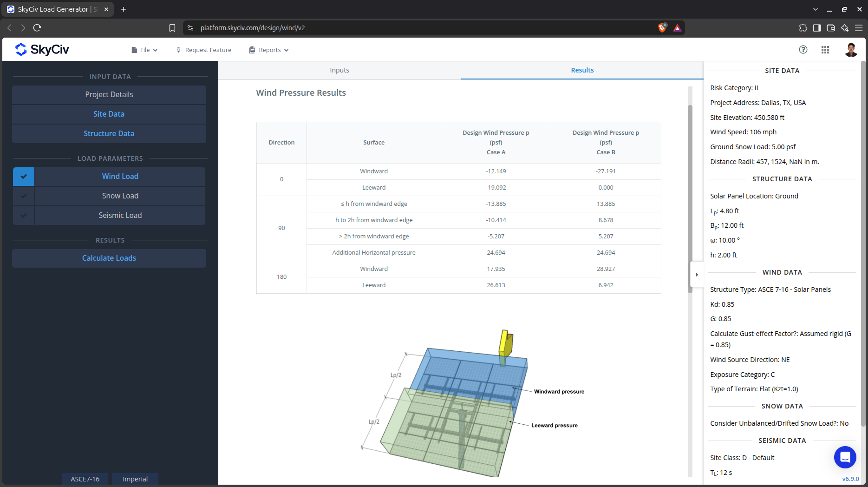This screenshot has height=487, width=868.
Task: Click the Imperial units button
Action: (x=135, y=479)
